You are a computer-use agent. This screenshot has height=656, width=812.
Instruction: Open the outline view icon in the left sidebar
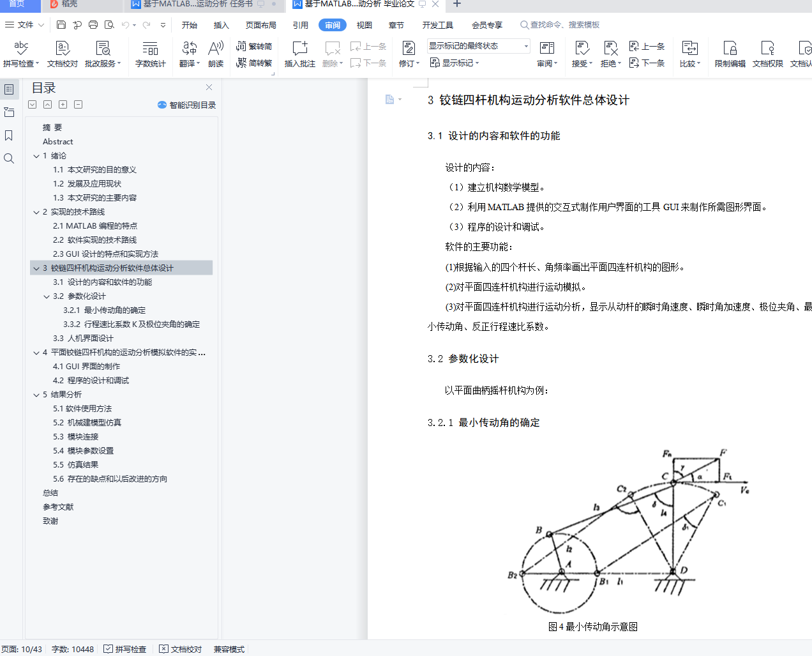[x=9, y=89]
